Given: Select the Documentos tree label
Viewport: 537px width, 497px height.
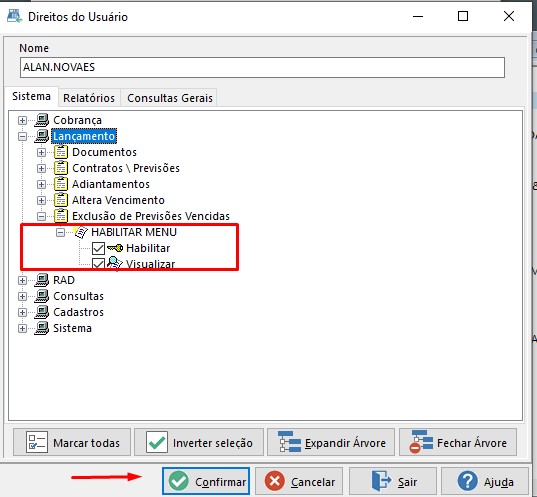Looking at the screenshot, I should tap(104, 152).
